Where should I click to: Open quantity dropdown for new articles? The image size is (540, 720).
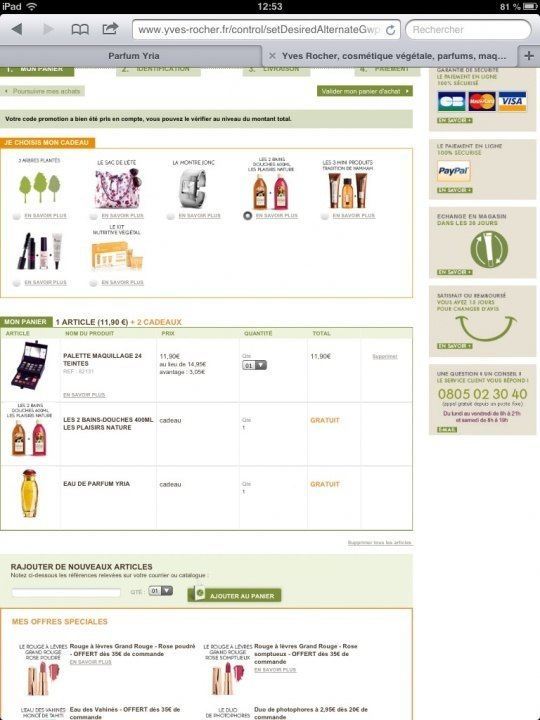pos(161,591)
